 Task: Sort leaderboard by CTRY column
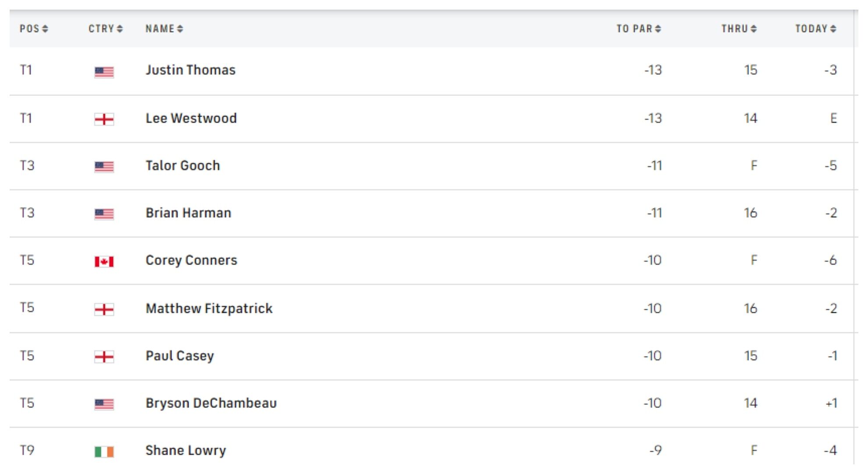[105, 29]
